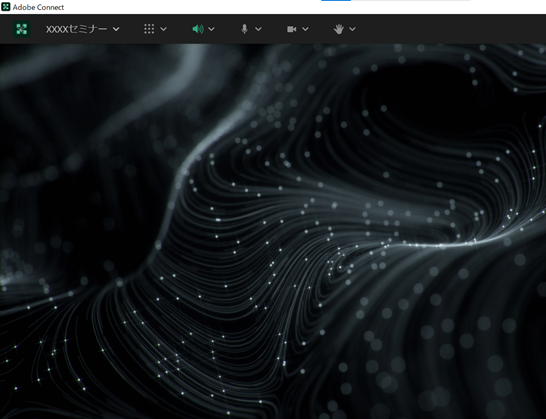Click the gray bar segment at top edge

pyautogui.click(x=406, y=0)
